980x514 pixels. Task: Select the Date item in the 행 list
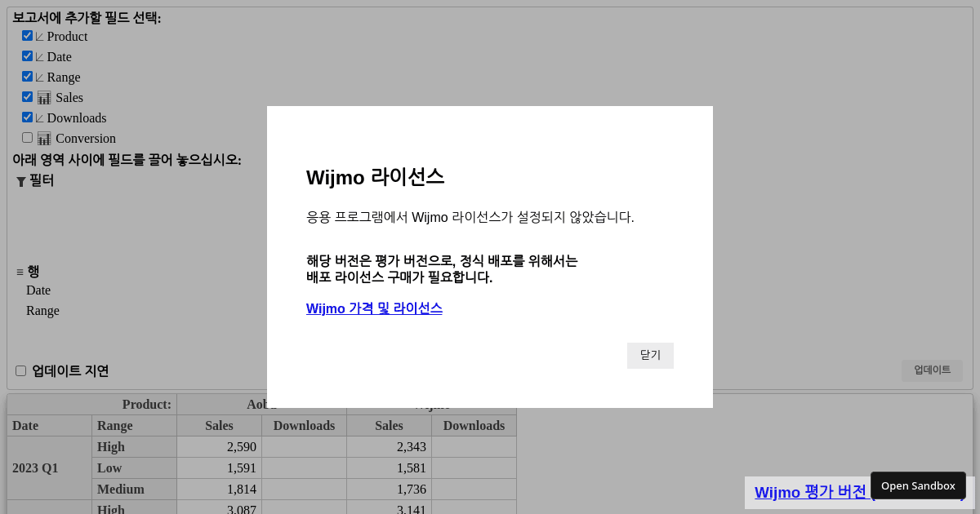[x=38, y=290]
